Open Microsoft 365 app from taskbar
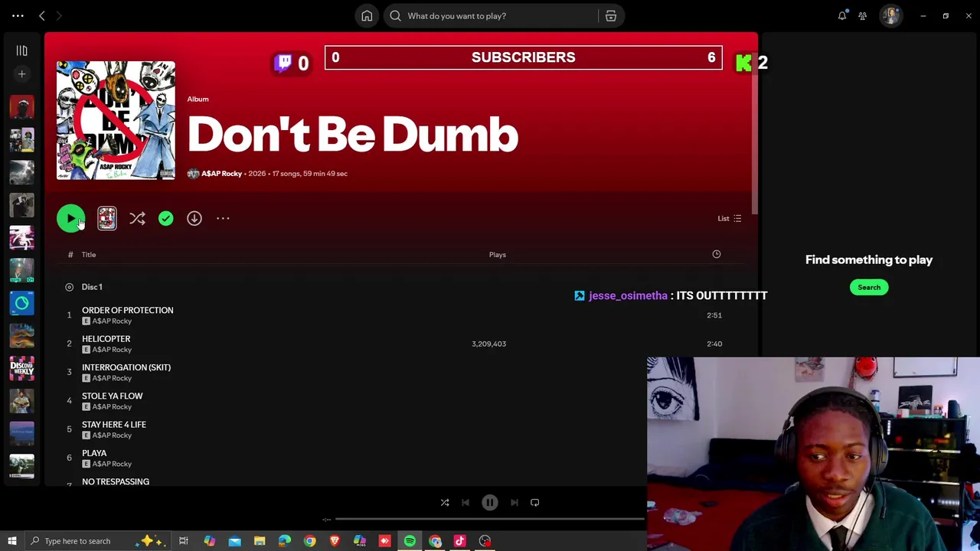 tap(360, 541)
